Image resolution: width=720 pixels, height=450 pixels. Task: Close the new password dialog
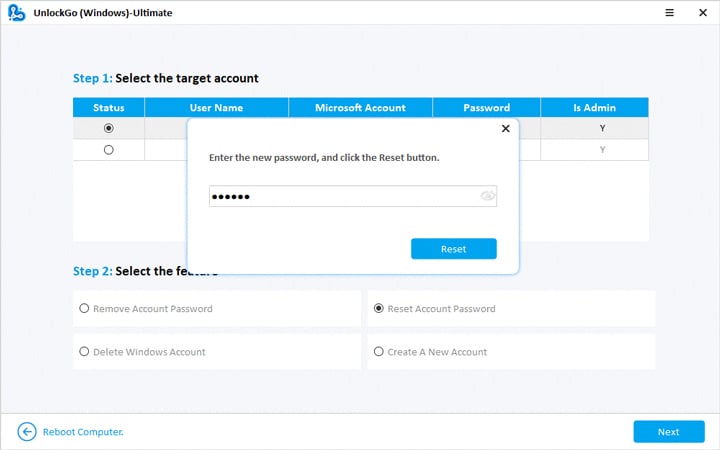pos(505,129)
